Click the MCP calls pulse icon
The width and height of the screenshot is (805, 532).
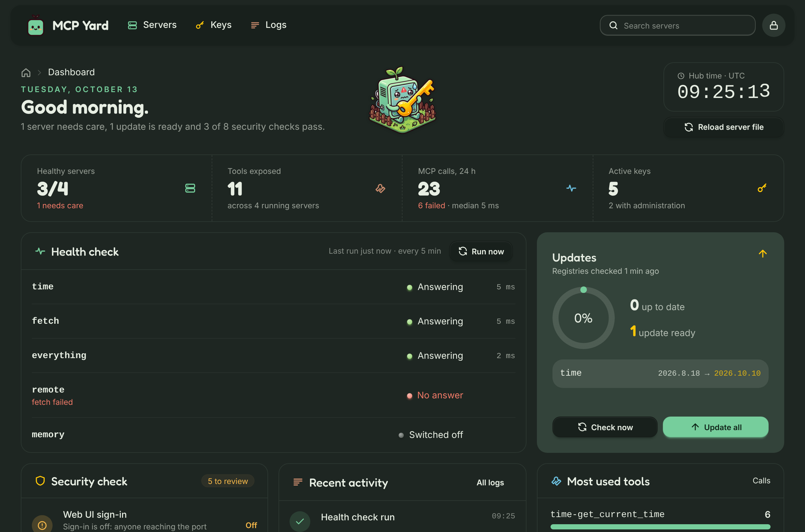click(571, 188)
